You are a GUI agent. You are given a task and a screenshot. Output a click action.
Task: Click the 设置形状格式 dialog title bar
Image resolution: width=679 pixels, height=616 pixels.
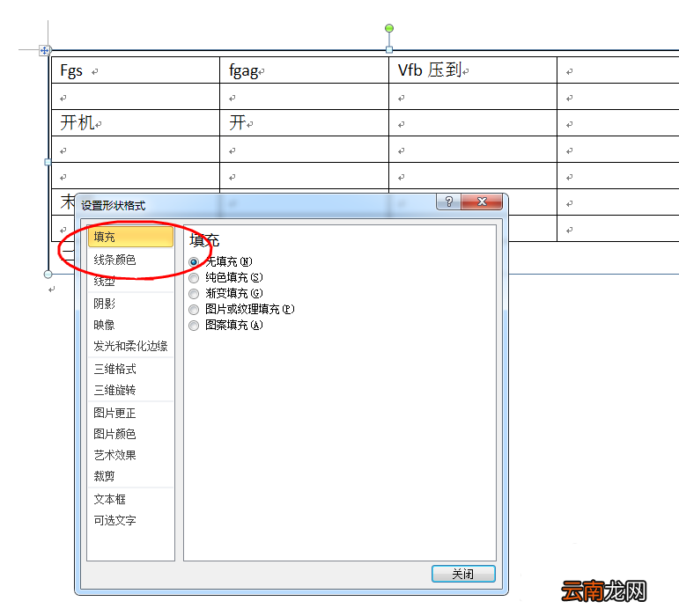(255, 205)
